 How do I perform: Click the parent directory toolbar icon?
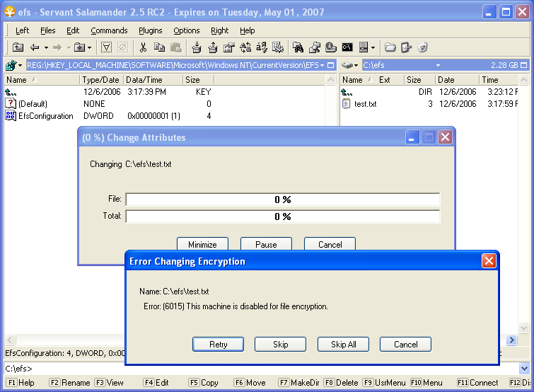[x=18, y=47]
